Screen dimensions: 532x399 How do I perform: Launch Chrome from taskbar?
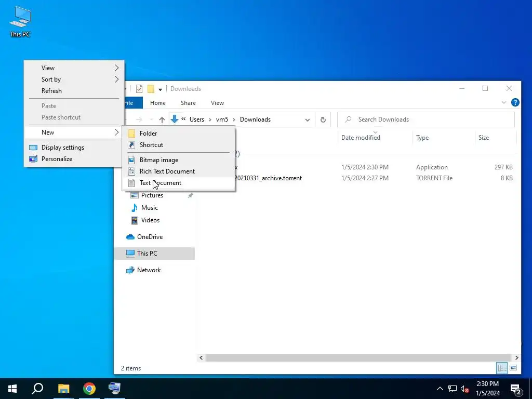(89, 389)
